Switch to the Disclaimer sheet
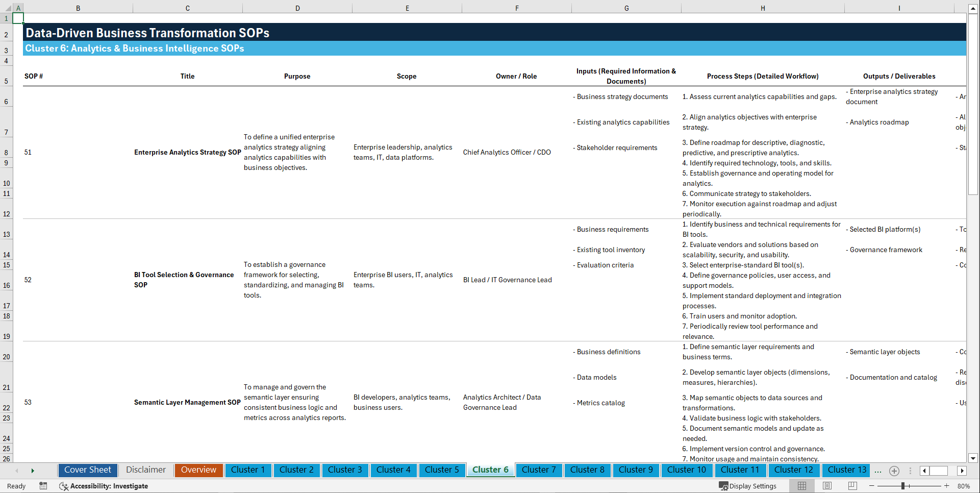 coord(145,470)
